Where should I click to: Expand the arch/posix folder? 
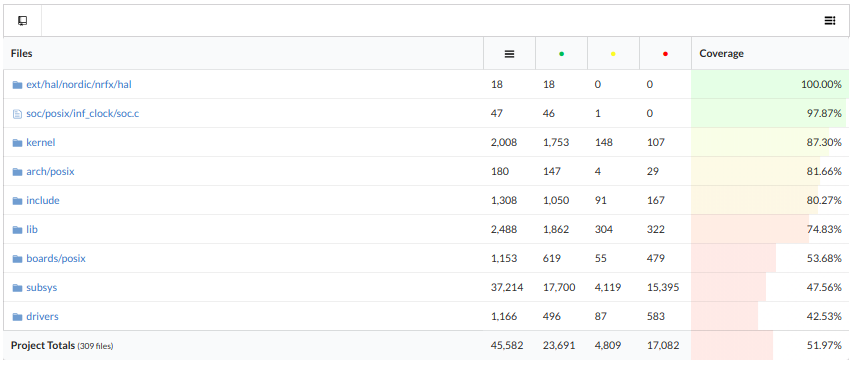[x=50, y=172]
